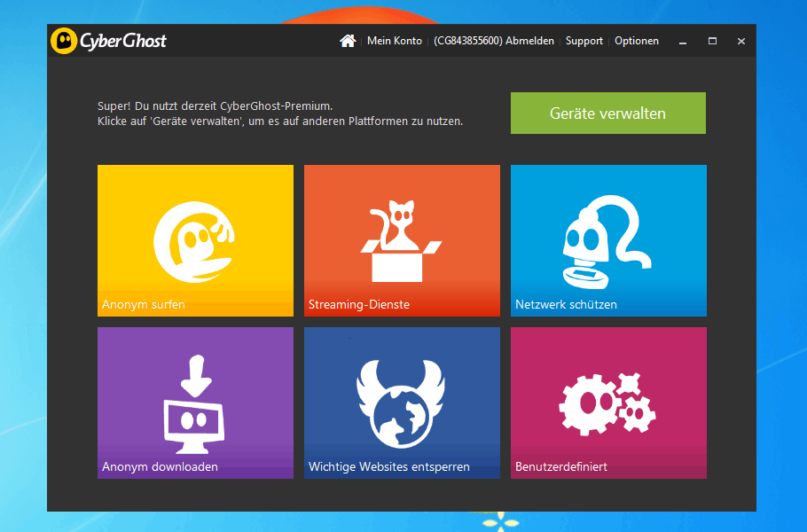
Task: Select the Benutzerdefiniert gears tile
Action: tap(608, 403)
